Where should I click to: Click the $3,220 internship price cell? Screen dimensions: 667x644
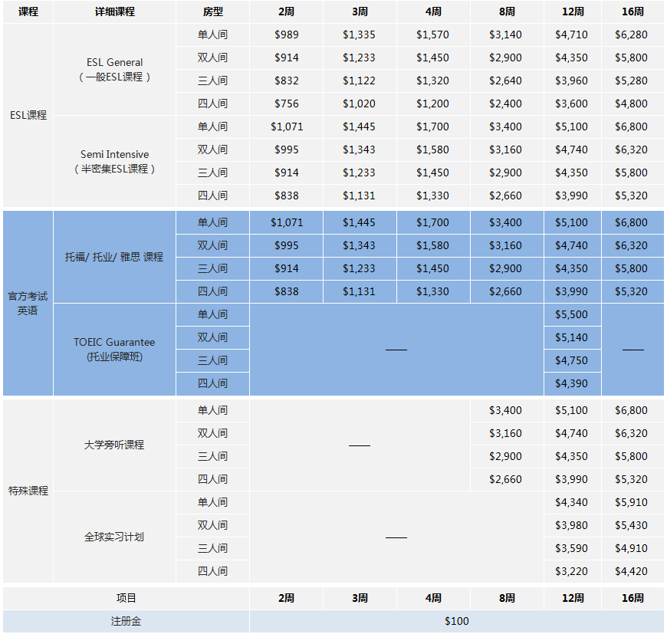(x=572, y=571)
